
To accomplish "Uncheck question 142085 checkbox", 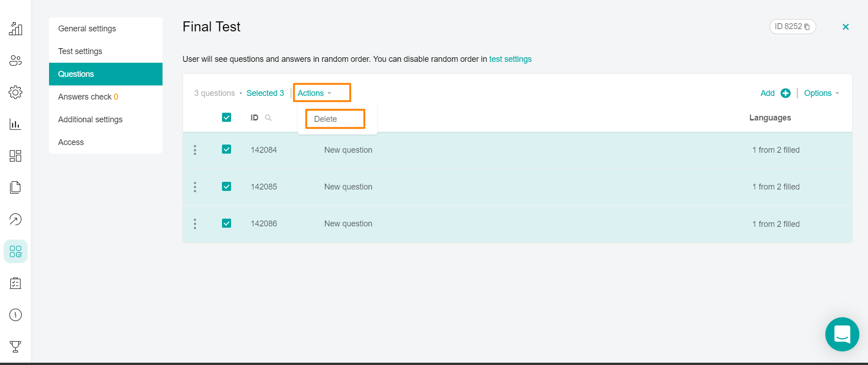I will (227, 186).
